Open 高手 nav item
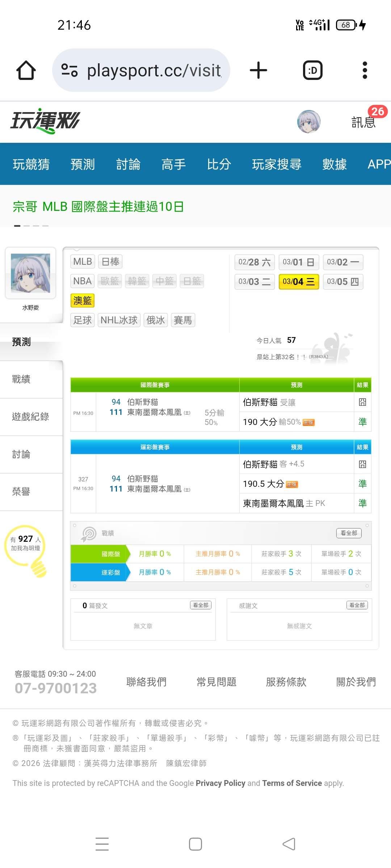The width and height of the screenshot is (391, 868). point(173,164)
